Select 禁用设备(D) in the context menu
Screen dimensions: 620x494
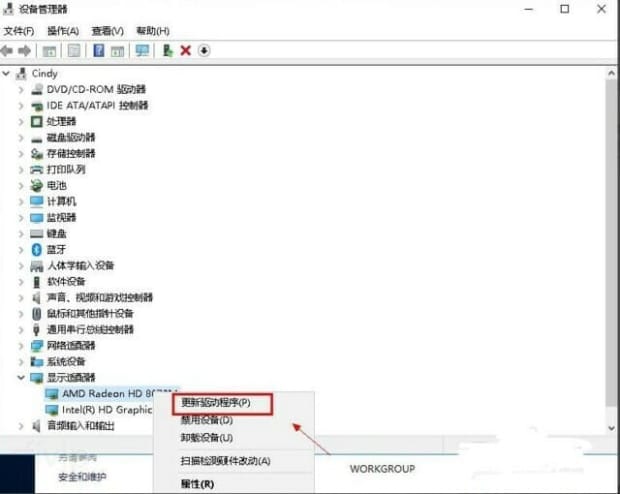coord(206,420)
